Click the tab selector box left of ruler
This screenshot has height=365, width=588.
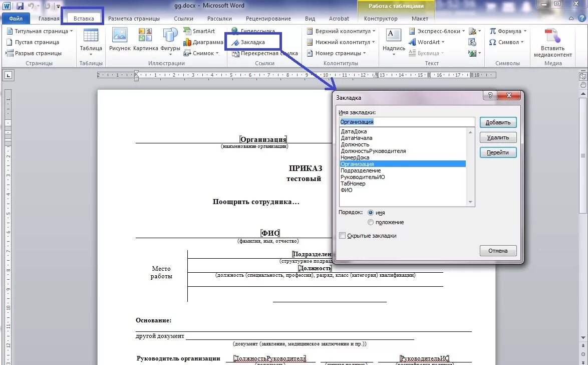(8, 76)
